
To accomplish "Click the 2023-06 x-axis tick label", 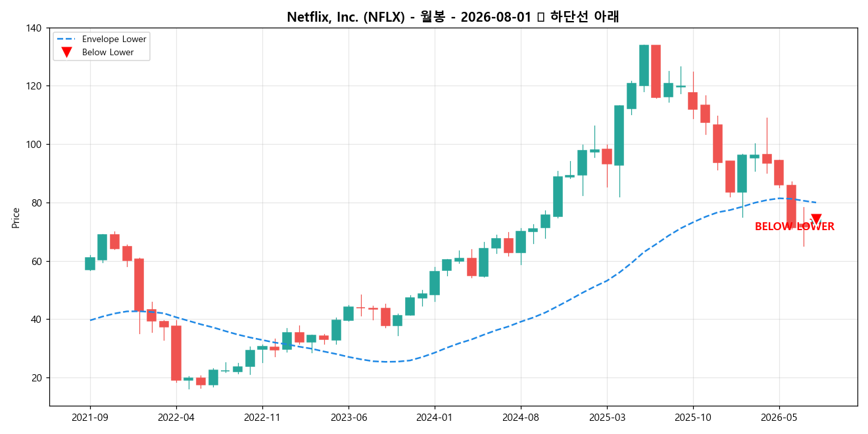I will click(349, 417).
